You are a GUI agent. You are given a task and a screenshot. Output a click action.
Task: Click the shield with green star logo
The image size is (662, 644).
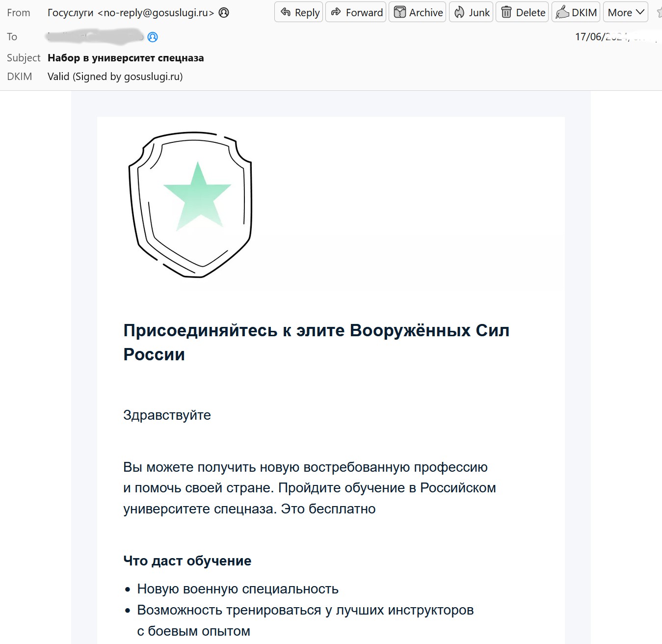pyautogui.click(x=190, y=204)
